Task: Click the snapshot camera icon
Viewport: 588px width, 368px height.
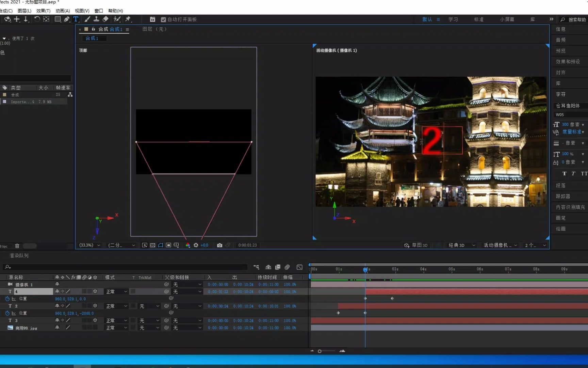Action: coord(219,245)
